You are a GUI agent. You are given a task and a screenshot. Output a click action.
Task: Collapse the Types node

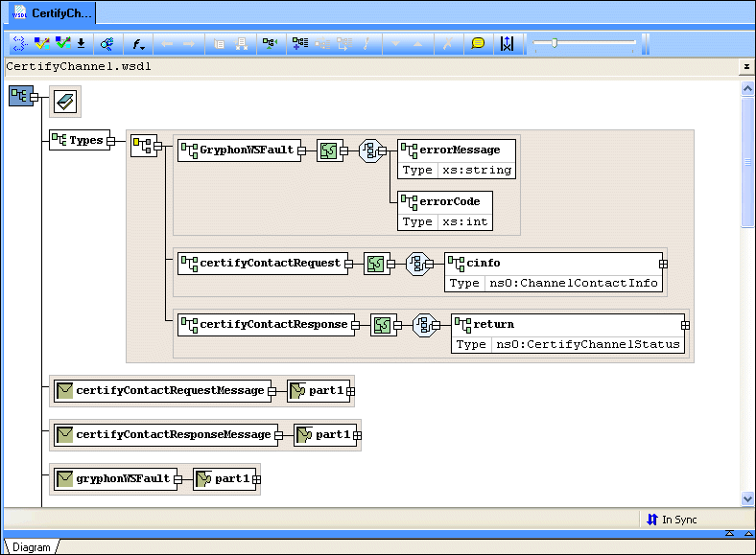(x=110, y=141)
